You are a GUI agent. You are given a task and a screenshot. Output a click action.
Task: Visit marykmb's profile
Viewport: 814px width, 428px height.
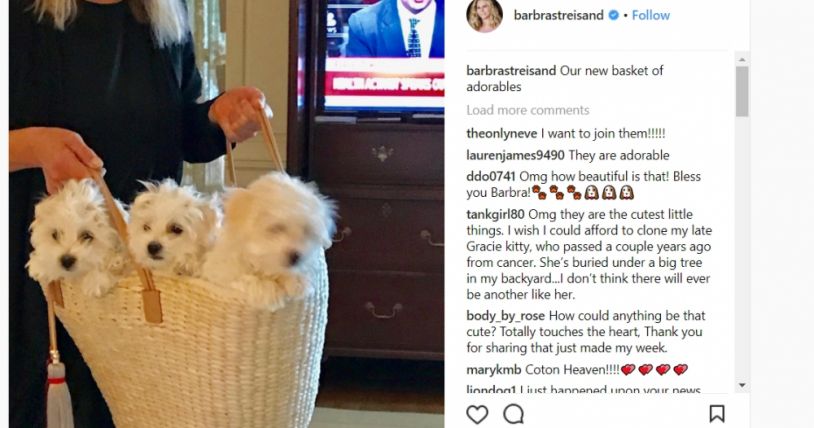pos(493,370)
